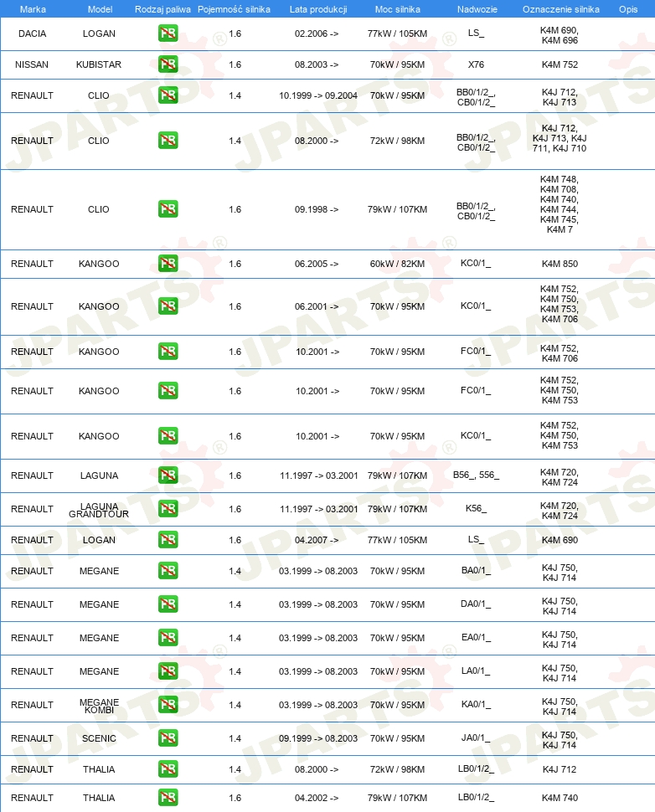Click the fuel icon in the THALIA 1.6 row
This screenshot has height=812, width=655.
tap(168, 798)
